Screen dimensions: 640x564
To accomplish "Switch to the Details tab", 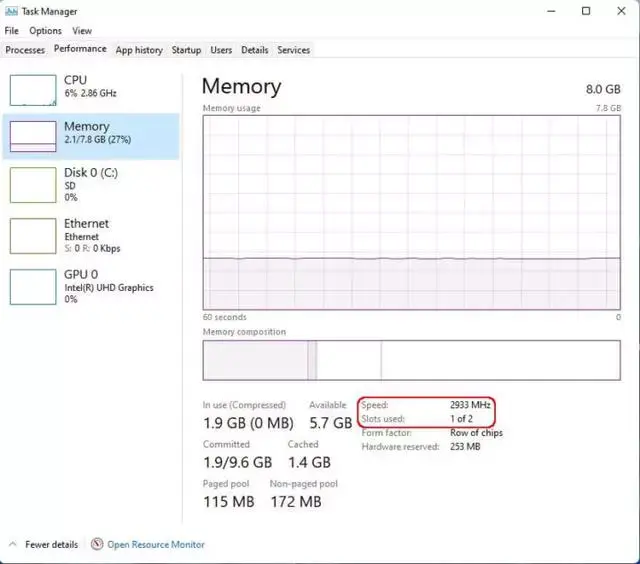I will click(x=255, y=50).
